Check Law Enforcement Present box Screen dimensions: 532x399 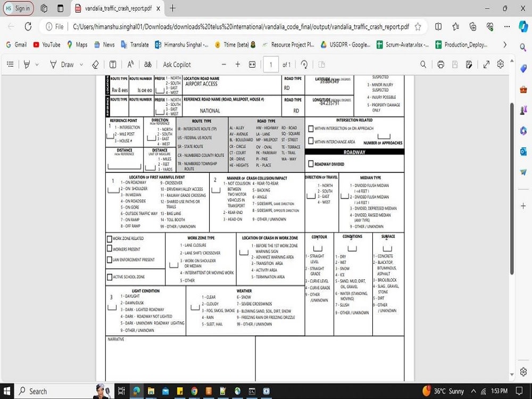point(109,260)
